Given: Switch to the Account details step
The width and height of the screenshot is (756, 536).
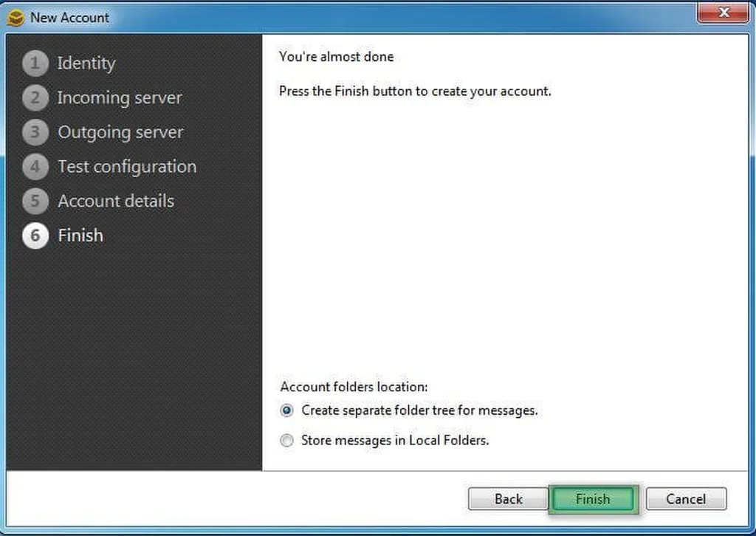Looking at the screenshot, I should tap(116, 201).
